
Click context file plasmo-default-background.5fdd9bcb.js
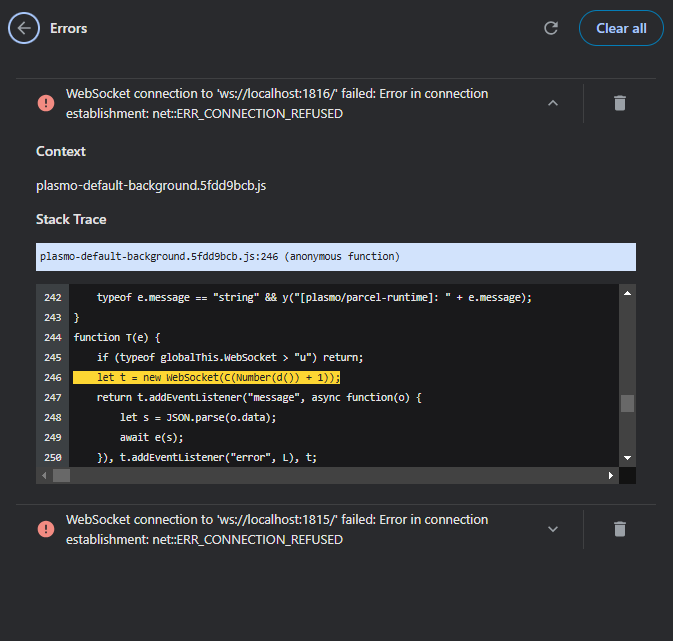click(x=151, y=185)
